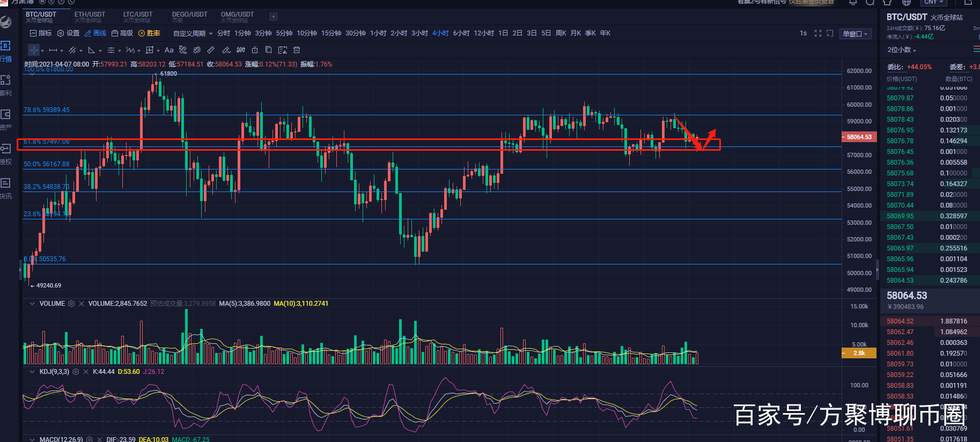Open the 单窗口 window layout dropdown
Viewport: 980px width, 442px height.
click(x=855, y=34)
